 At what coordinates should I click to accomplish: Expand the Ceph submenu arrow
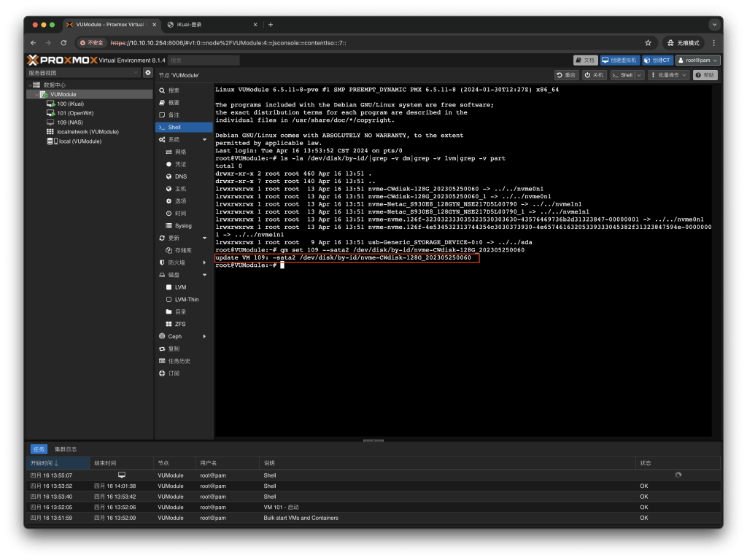(204, 336)
